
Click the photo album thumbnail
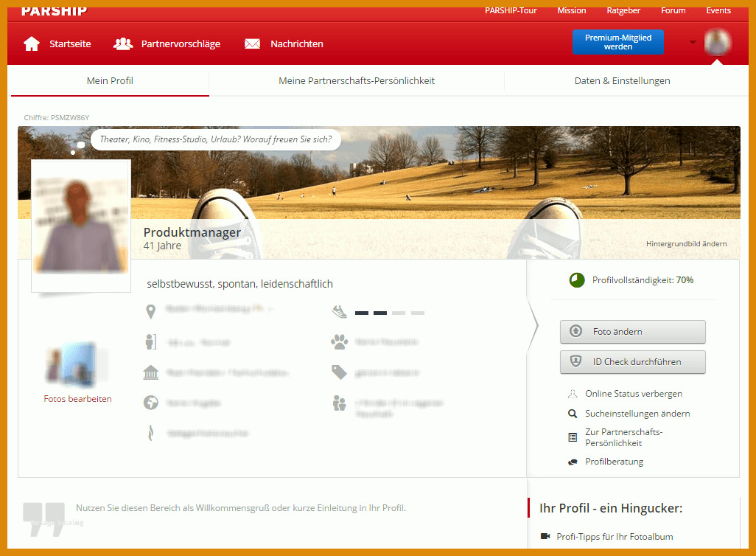tap(77, 365)
